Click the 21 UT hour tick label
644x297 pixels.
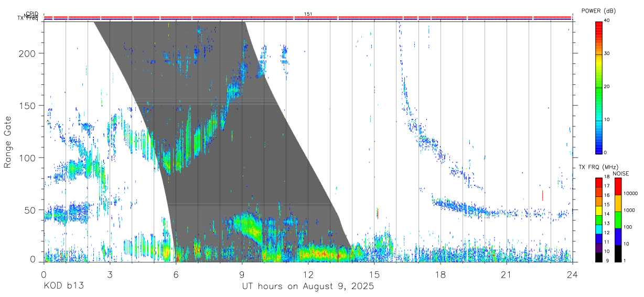tap(507, 274)
